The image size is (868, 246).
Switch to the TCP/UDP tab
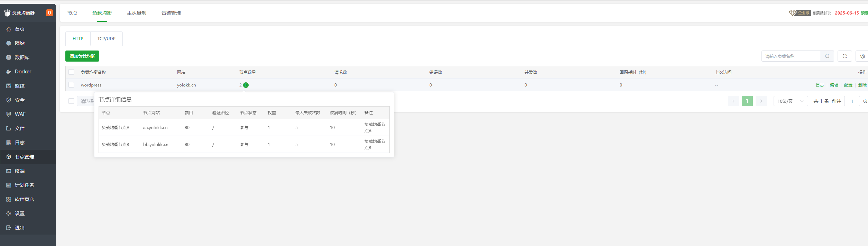106,39
